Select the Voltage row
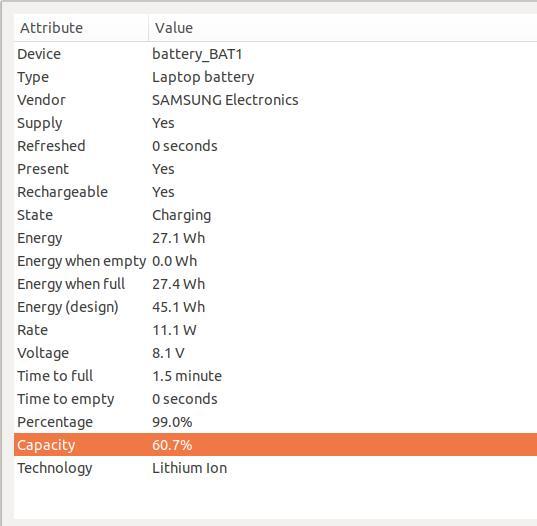This screenshot has height=526, width=537. click(x=276, y=353)
